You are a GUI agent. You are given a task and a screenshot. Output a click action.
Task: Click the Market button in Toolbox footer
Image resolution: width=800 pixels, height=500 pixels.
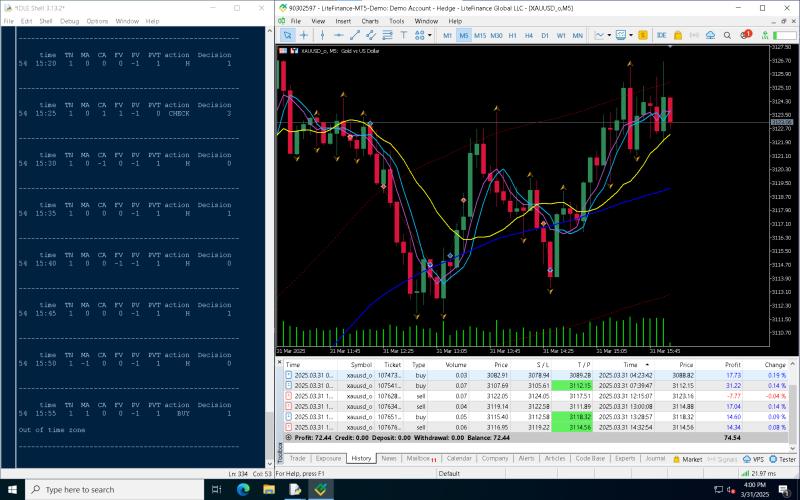pyautogui.click(x=688, y=459)
